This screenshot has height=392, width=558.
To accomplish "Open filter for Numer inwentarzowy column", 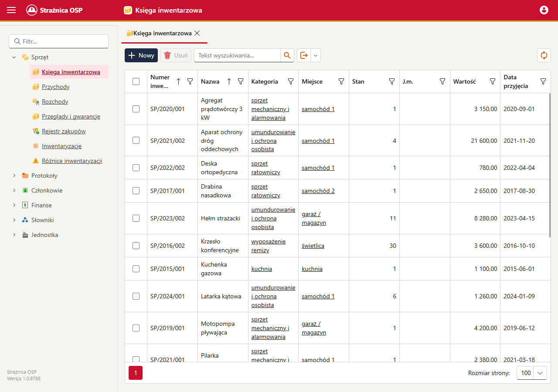I will [190, 81].
